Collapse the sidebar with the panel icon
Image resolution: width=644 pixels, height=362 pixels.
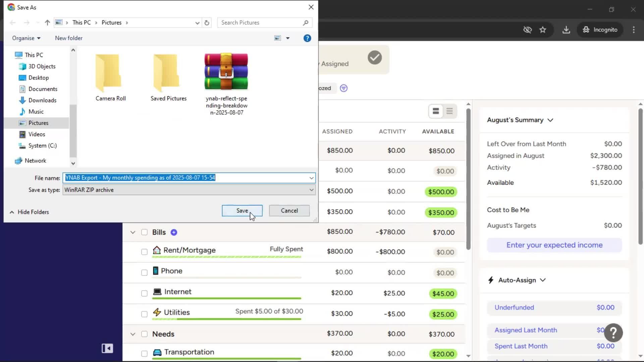coord(107,348)
